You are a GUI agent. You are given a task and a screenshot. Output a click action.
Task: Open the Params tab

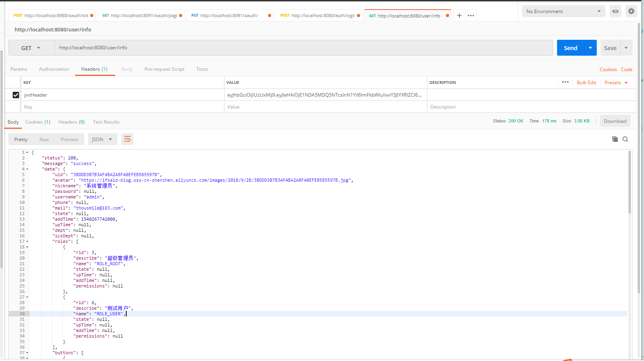pos(19,69)
